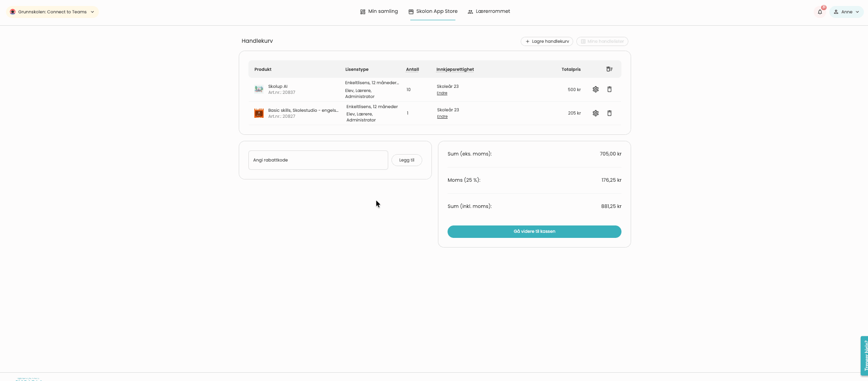
Task: Click the empty-cart icon in table header
Action: coord(609,69)
